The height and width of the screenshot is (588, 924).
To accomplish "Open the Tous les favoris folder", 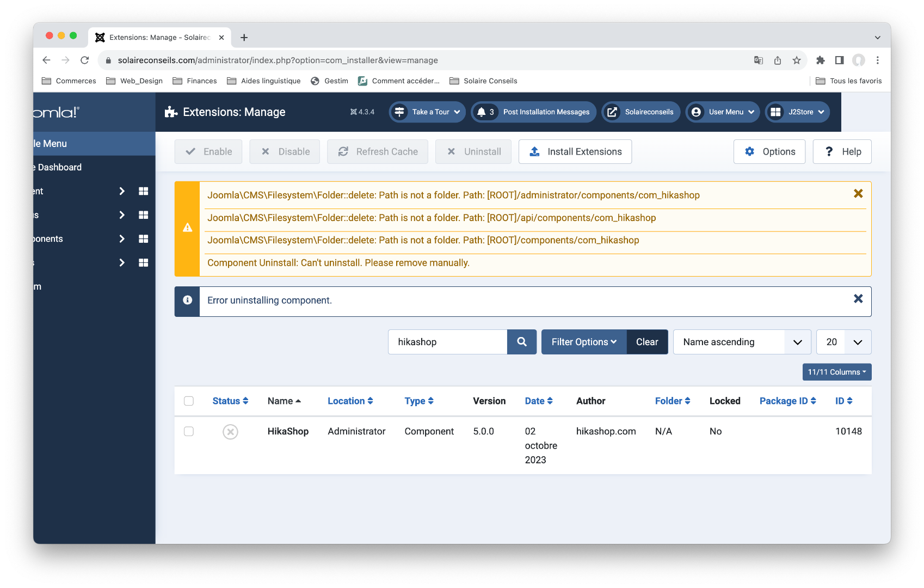I will [849, 81].
